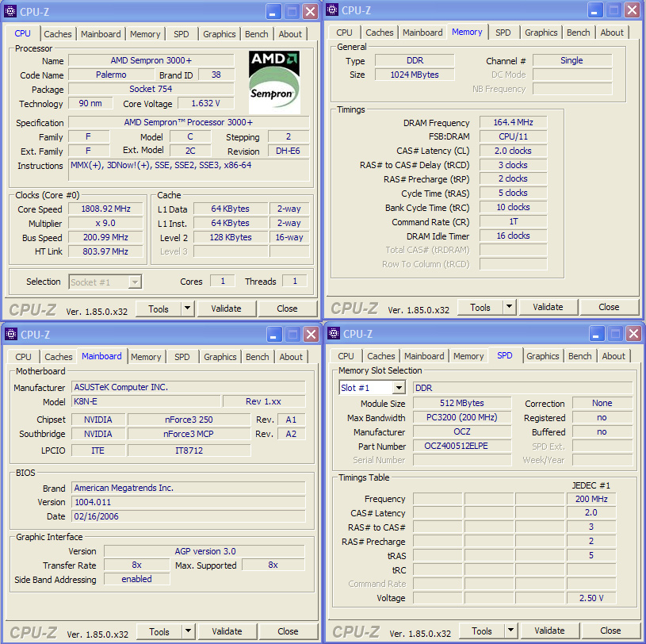The image size is (646, 644).
Task: Click the chipset value nForce3 250
Action: [189, 420]
